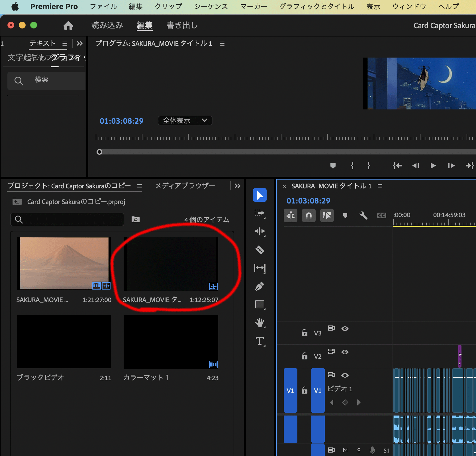The height and width of the screenshot is (456, 476).
Task: Select the Track Select Forward tool
Action: coord(260,213)
